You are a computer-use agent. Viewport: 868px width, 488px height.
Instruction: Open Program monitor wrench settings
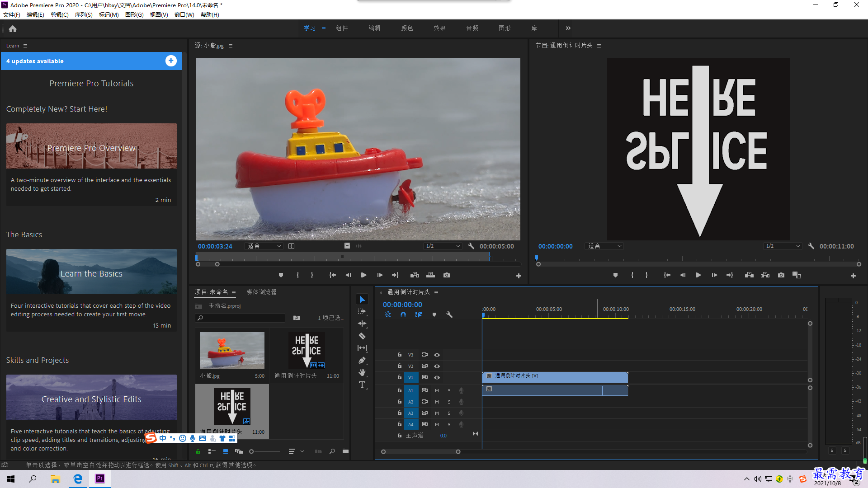[x=811, y=246]
